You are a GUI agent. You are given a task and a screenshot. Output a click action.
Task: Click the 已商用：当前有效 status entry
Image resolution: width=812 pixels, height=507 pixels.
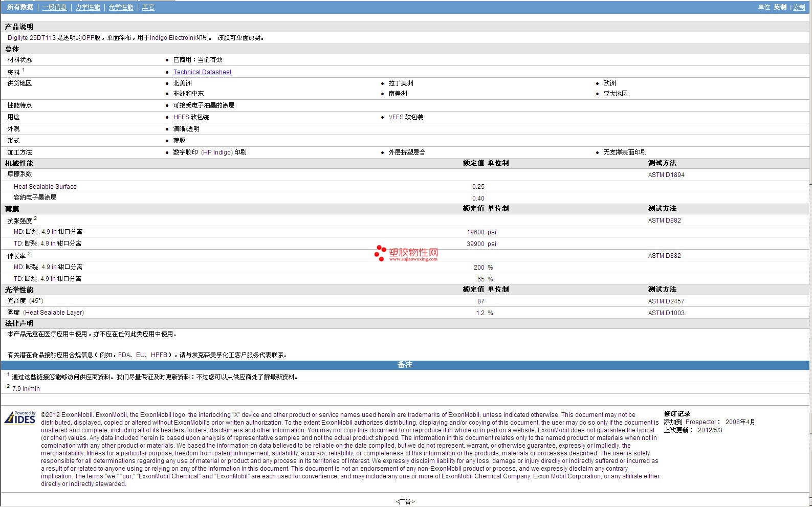click(x=197, y=60)
